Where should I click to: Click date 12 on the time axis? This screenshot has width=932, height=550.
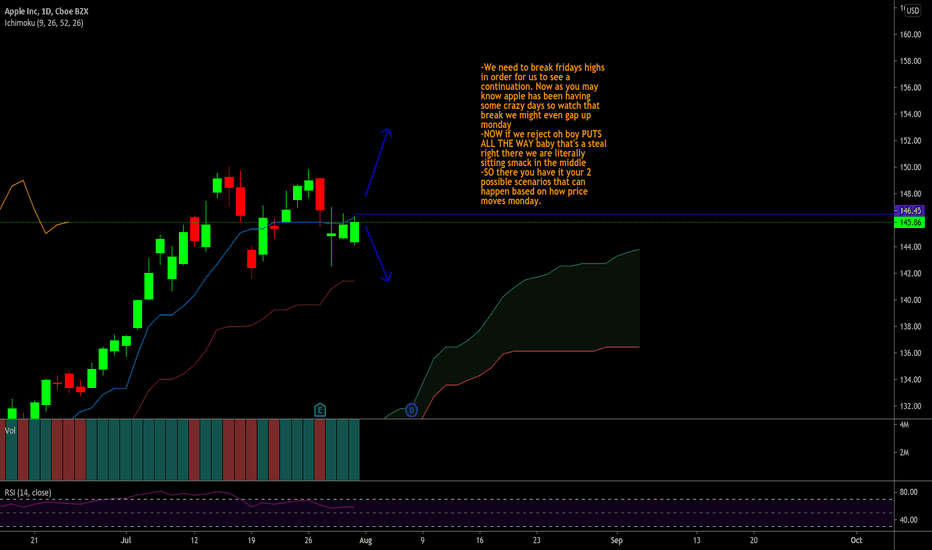point(194,540)
